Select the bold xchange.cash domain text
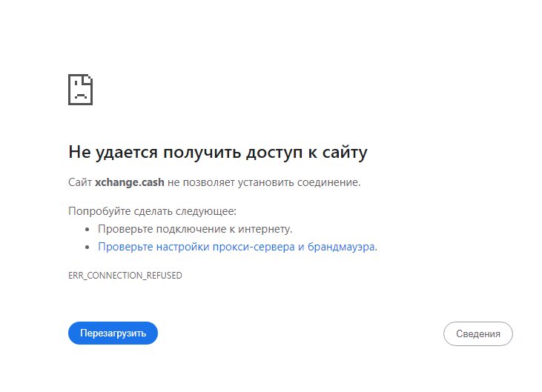 coord(130,182)
